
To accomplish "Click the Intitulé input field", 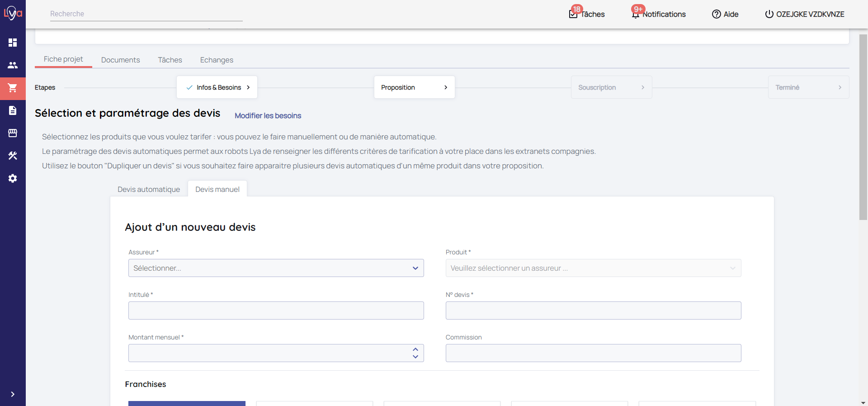I will pyautogui.click(x=276, y=310).
